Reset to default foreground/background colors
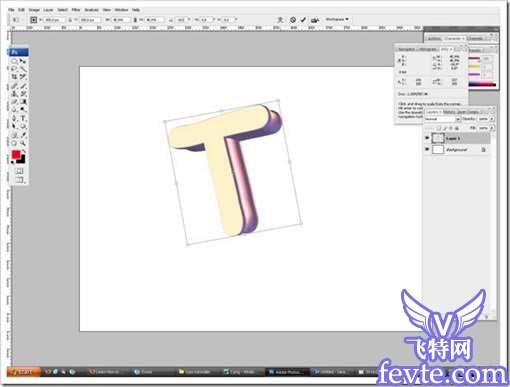Screen dimensions: 510x387 point(12,162)
